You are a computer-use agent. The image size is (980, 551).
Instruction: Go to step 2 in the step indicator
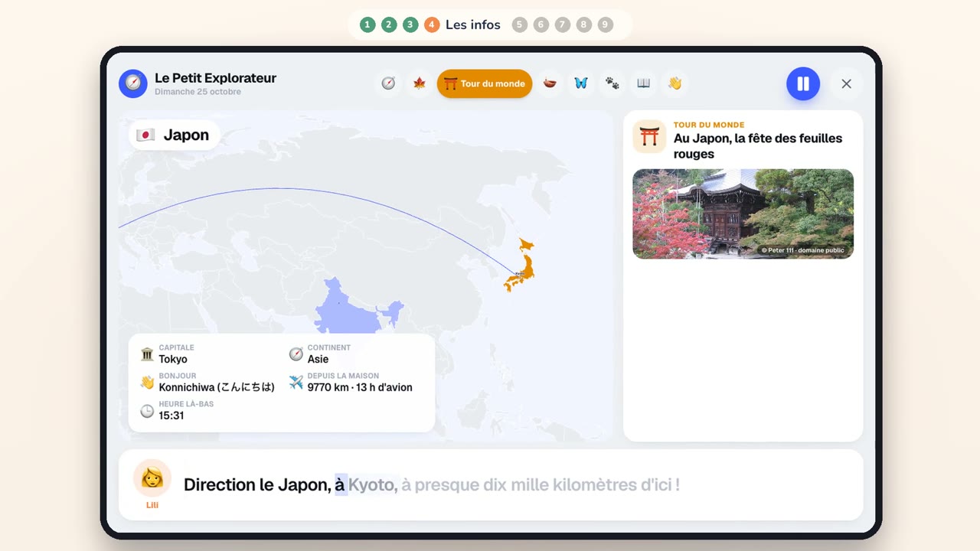point(389,24)
